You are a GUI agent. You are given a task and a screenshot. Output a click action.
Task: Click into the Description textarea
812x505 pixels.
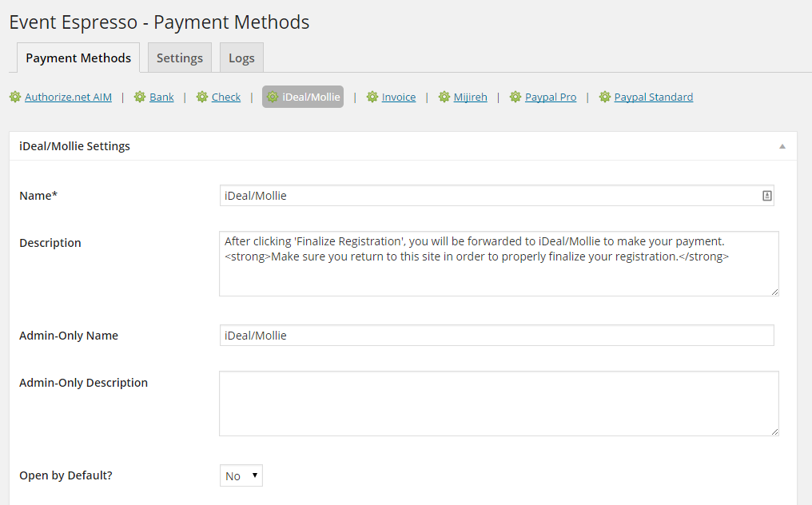(x=499, y=264)
